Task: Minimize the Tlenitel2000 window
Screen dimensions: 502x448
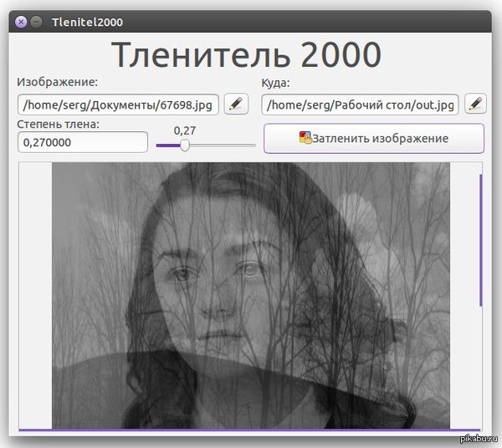Action: [x=36, y=21]
